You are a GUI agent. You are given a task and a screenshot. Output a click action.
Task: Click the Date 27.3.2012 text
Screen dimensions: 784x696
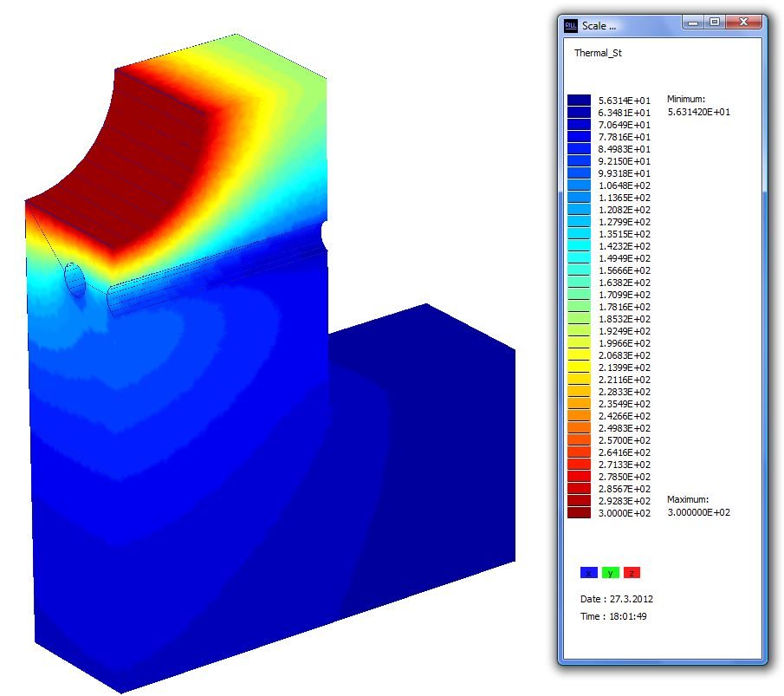617,599
